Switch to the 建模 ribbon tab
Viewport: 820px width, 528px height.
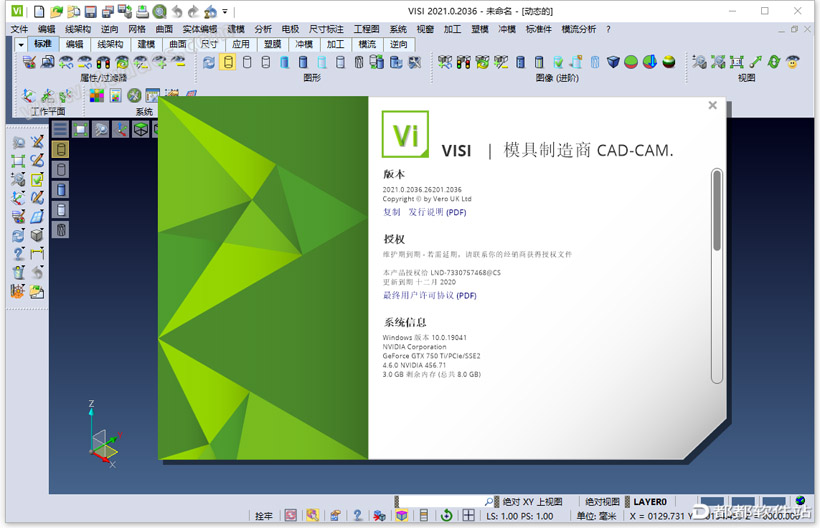tap(146, 44)
